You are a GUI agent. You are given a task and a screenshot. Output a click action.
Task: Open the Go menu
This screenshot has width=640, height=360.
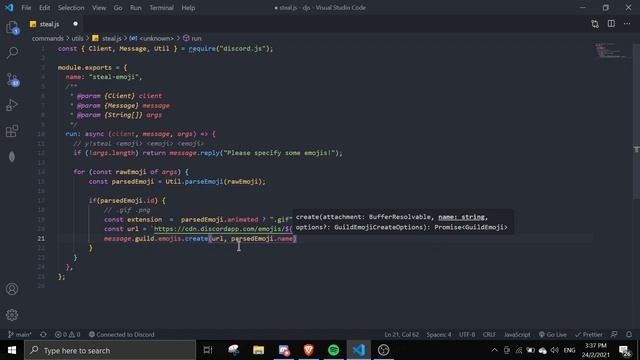(x=118, y=8)
